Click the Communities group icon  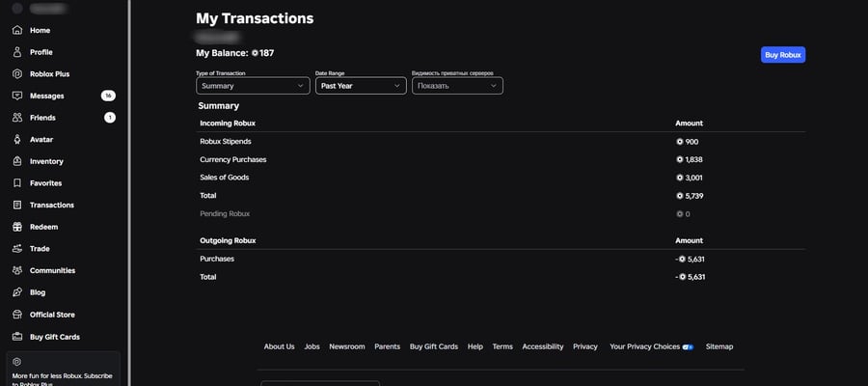coord(17,270)
